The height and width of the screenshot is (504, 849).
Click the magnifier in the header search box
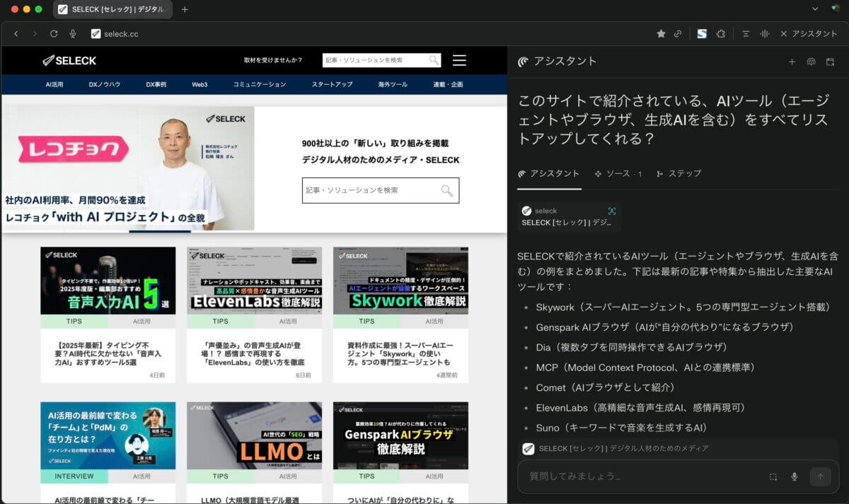[434, 60]
